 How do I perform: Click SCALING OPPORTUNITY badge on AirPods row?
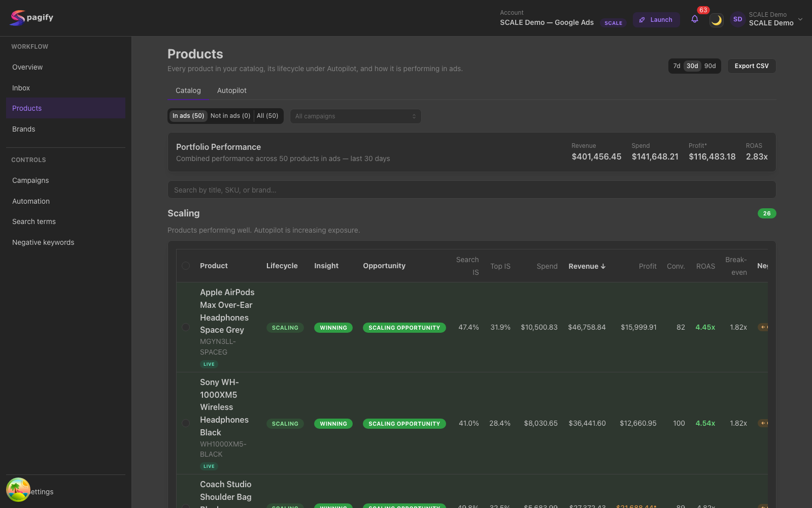(x=404, y=328)
